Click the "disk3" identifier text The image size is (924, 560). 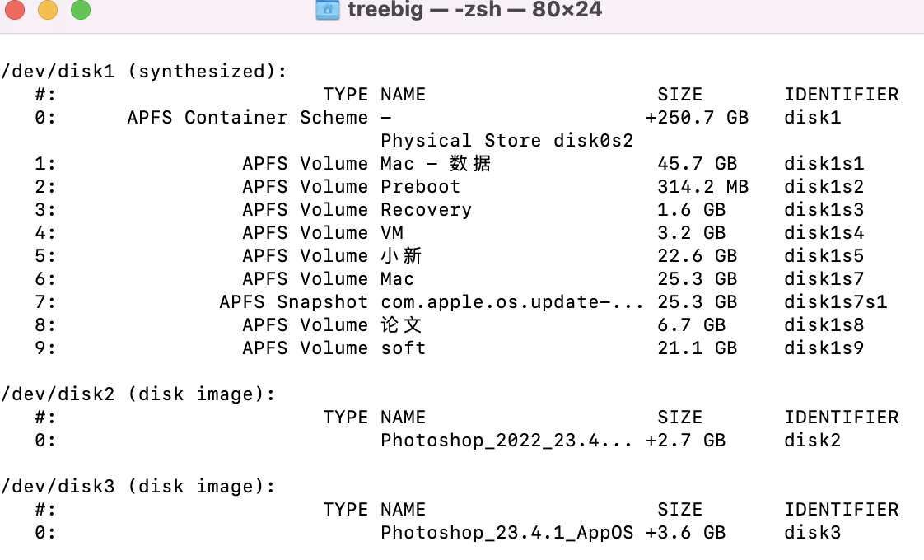(x=812, y=533)
